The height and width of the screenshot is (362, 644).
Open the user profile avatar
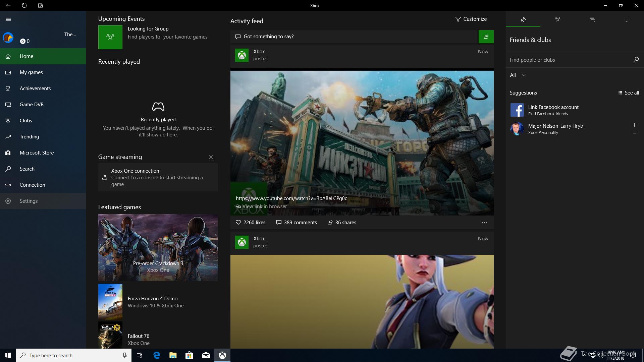(x=8, y=38)
